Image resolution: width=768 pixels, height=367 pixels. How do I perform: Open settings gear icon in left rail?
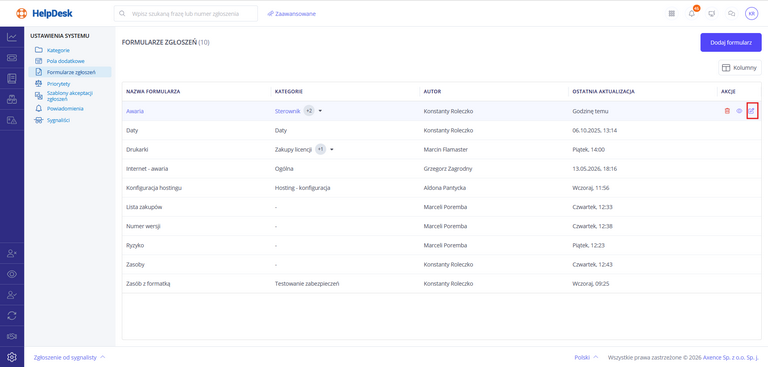tap(12, 357)
